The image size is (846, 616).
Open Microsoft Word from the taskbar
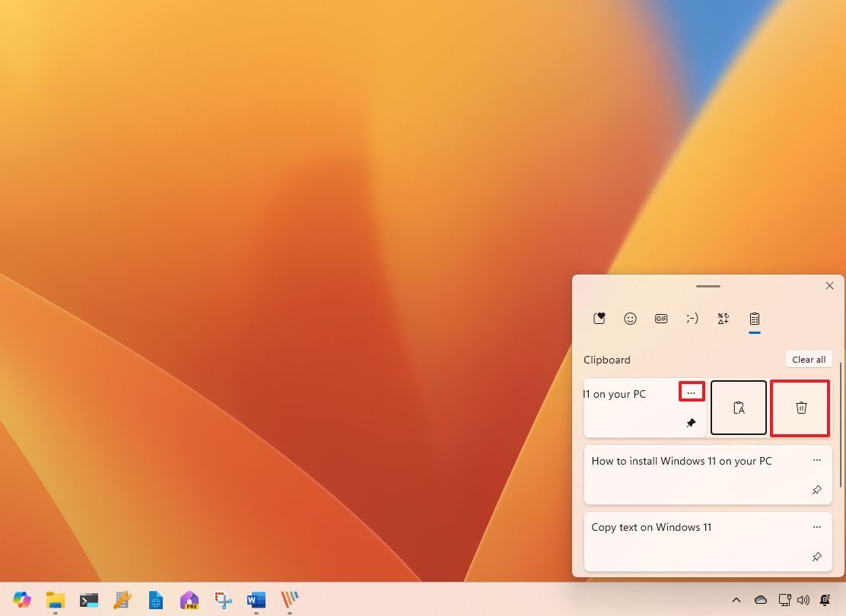(256, 600)
